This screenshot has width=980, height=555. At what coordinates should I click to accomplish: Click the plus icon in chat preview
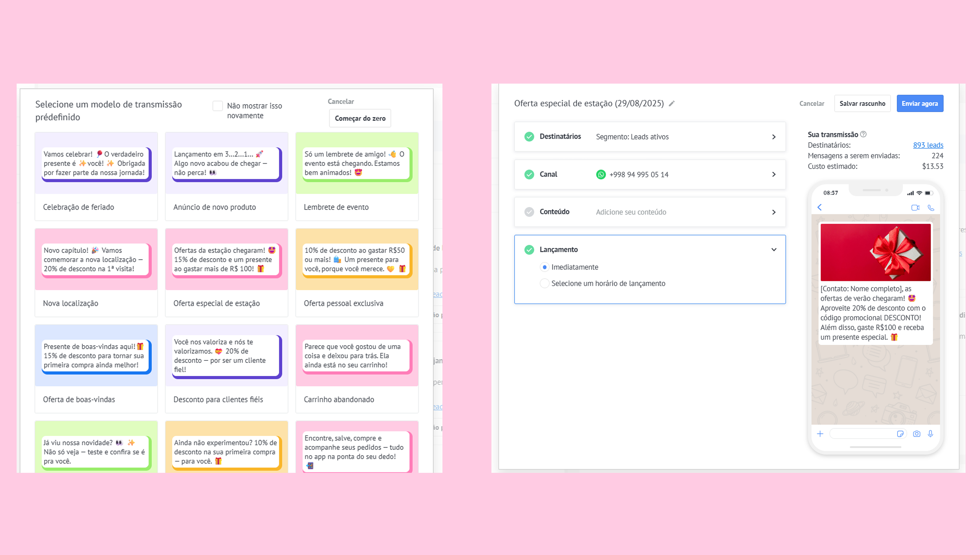(x=820, y=434)
